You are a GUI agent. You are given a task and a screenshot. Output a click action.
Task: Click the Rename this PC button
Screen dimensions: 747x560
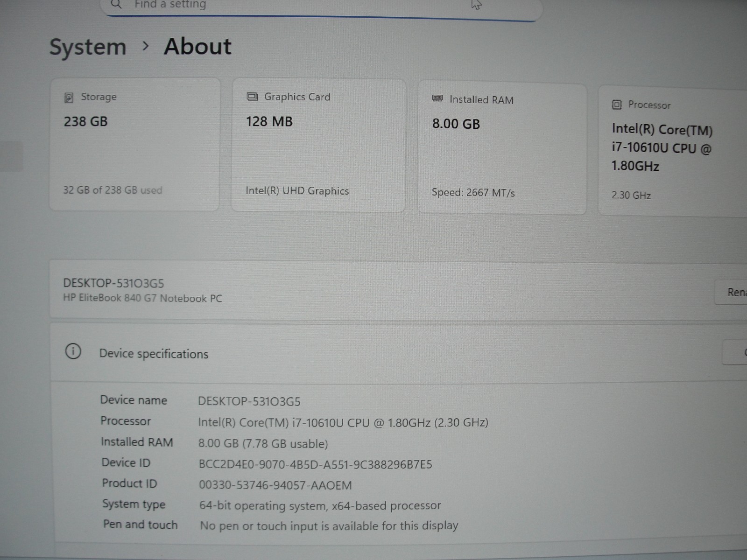coord(731,292)
